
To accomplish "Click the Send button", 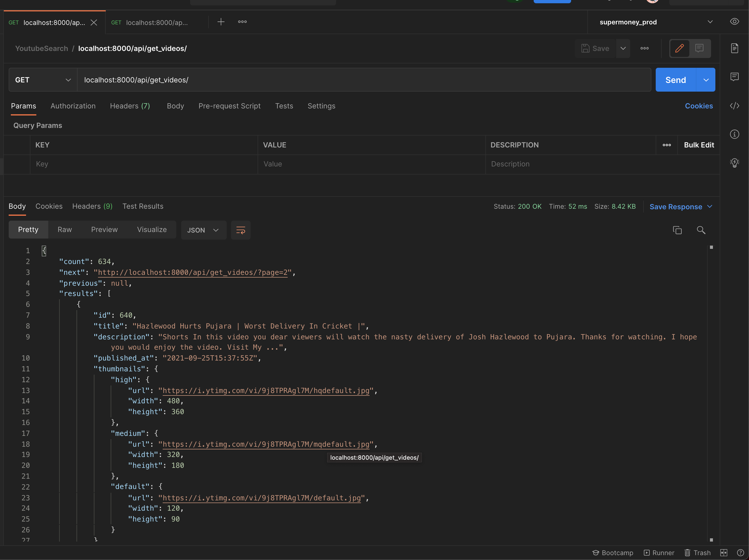I will pyautogui.click(x=675, y=80).
